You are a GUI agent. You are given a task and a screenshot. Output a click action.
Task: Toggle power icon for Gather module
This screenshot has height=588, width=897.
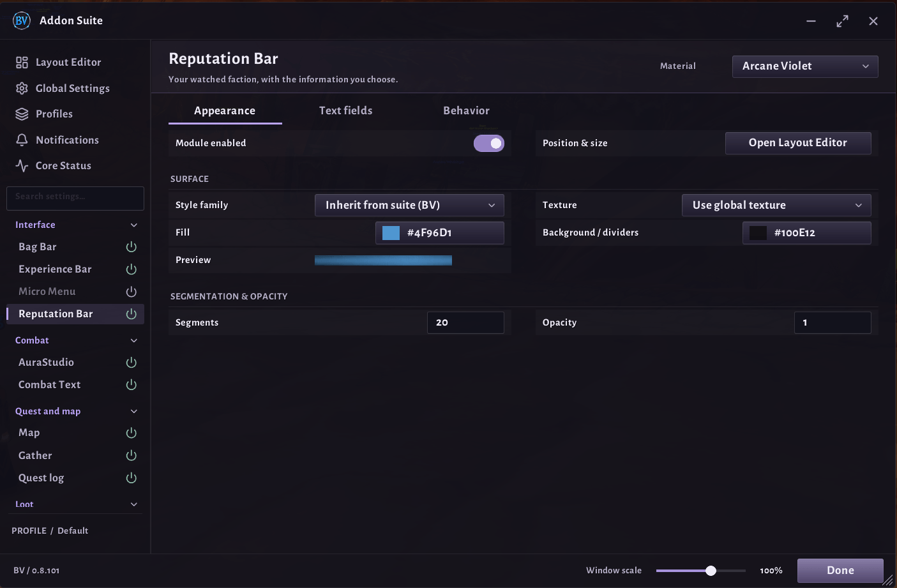point(132,456)
